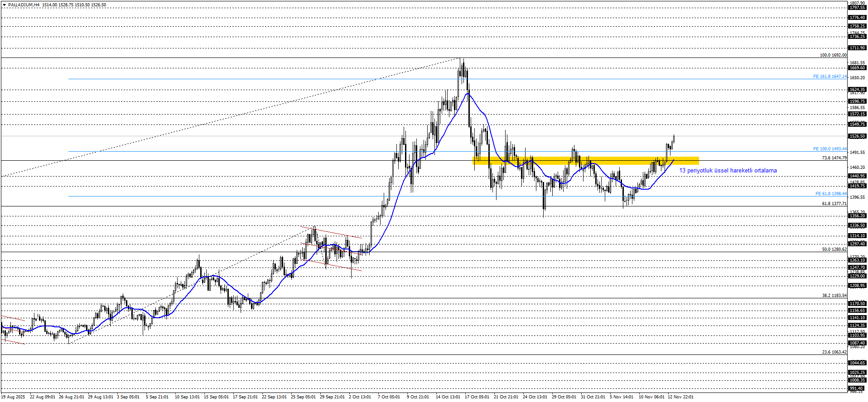The height and width of the screenshot is (402, 868).
Task: Click the 50.0 1280.62 Fibonacci level label
Action: click(x=834, y=249)
